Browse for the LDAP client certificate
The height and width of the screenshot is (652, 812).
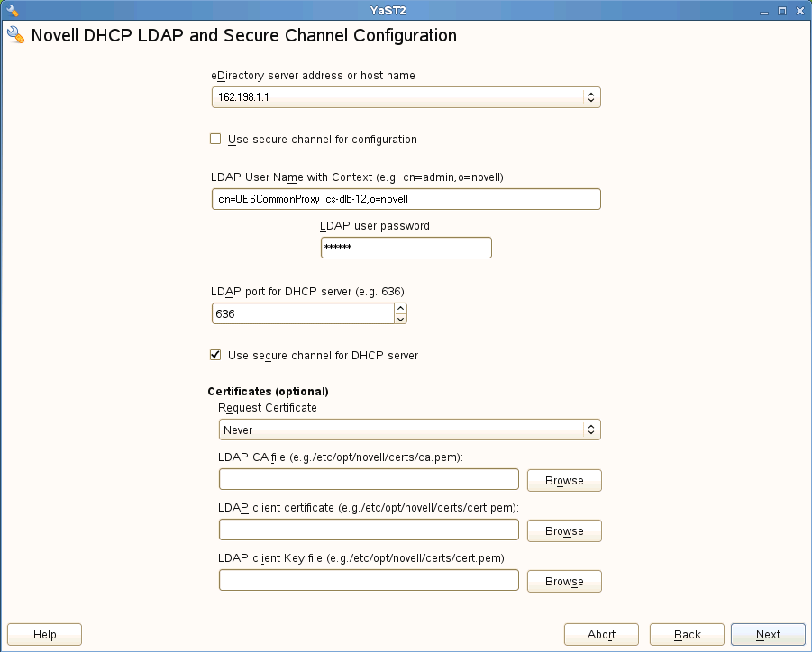tap(564, 531)
